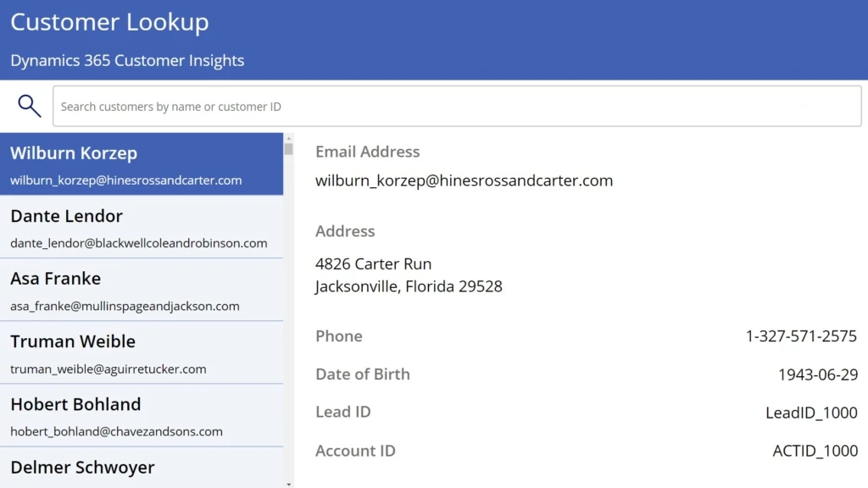Click truman_weible@aguirretucker.com in the list
Image resolution: width=868 pixels, height=488 pixels.
(x=109, y=369)
